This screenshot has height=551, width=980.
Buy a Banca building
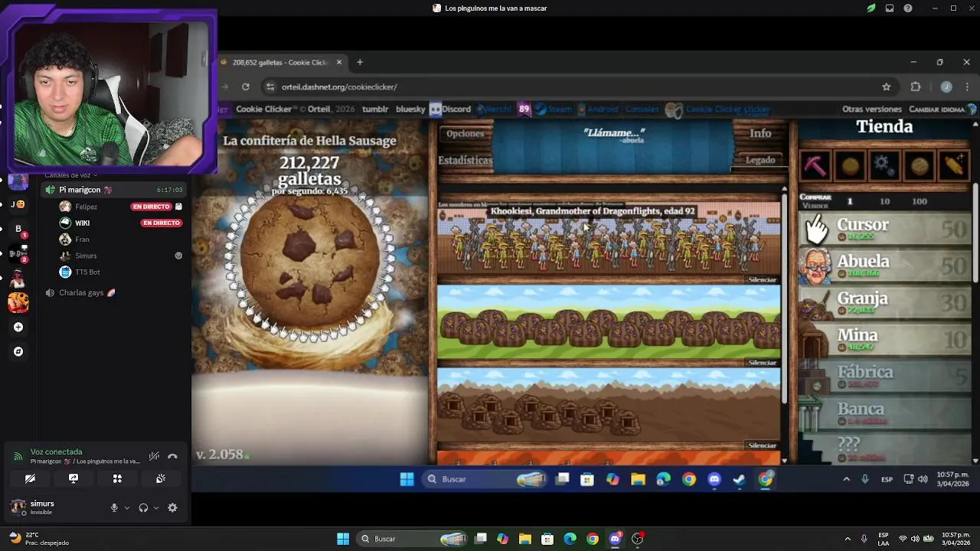tap(884, 412)
